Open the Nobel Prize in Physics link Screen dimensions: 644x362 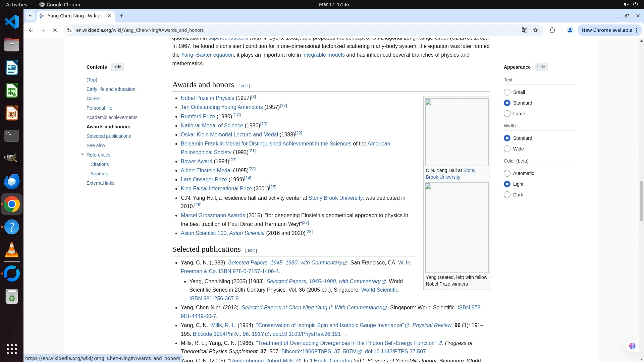pyautogui.click(x=207, y=98)
